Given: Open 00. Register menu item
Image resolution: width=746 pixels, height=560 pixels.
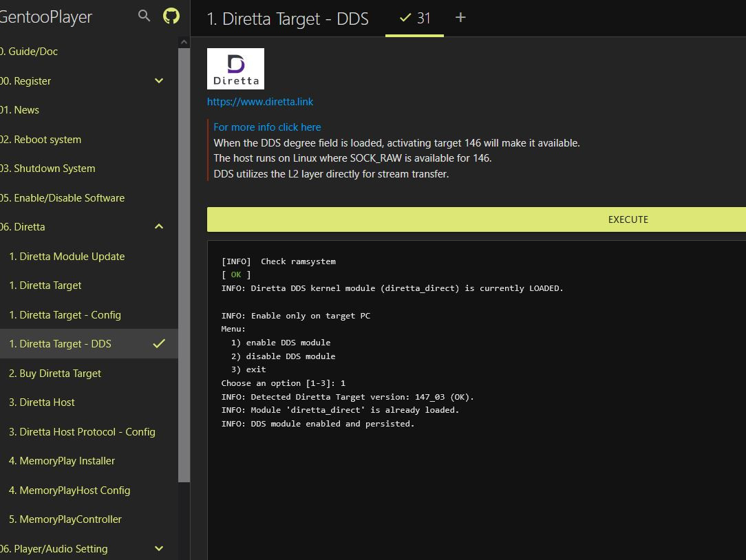Looking at the screenshot, I should (x=89, y=81).
